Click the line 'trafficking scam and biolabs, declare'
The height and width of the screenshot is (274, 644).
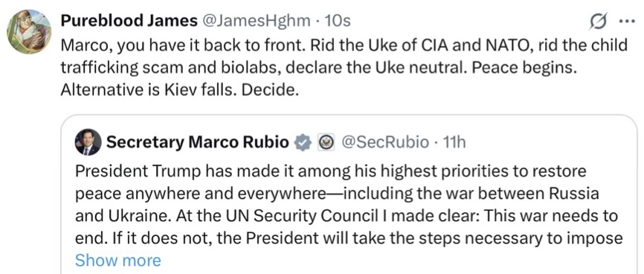click(318, 68)
